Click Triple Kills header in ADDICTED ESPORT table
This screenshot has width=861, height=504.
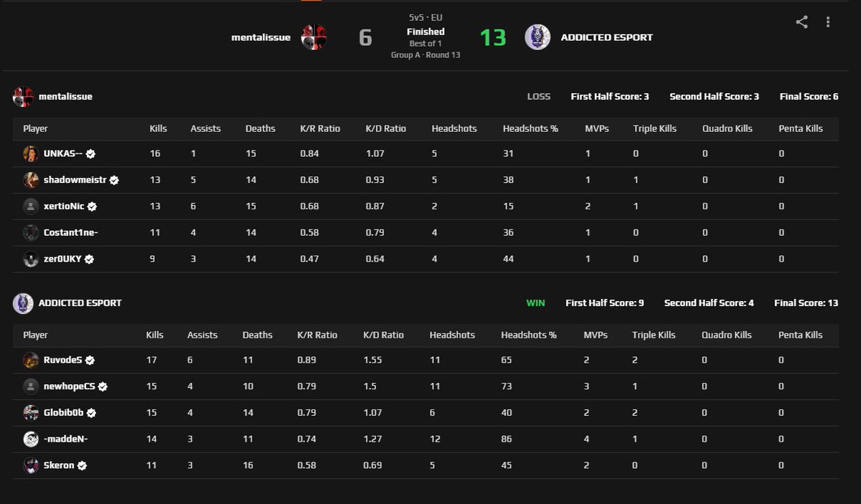654,336
